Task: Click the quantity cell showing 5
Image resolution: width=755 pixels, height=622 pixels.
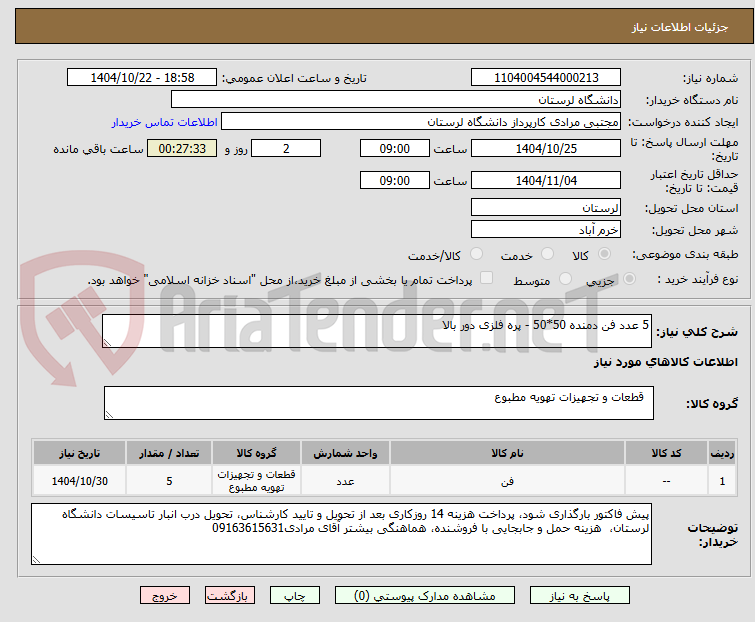Action: [x=169, y=481]
